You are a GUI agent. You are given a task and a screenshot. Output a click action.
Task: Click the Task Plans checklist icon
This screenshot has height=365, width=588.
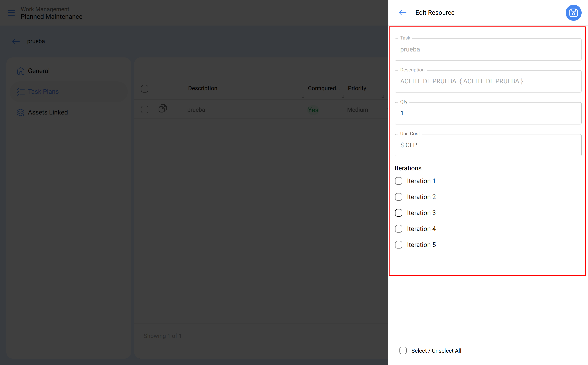click(21, 92)
